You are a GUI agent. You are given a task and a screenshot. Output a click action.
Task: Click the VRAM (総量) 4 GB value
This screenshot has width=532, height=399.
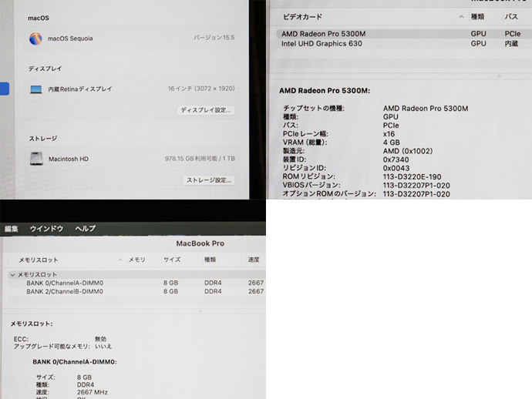tap(392, 142)
